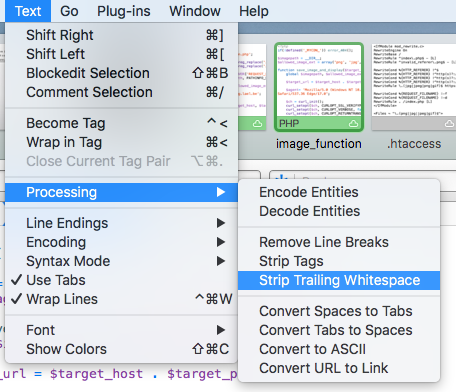Open the Go menu
The width and height of the screenshot is (456, 392).
click(69, 11)
